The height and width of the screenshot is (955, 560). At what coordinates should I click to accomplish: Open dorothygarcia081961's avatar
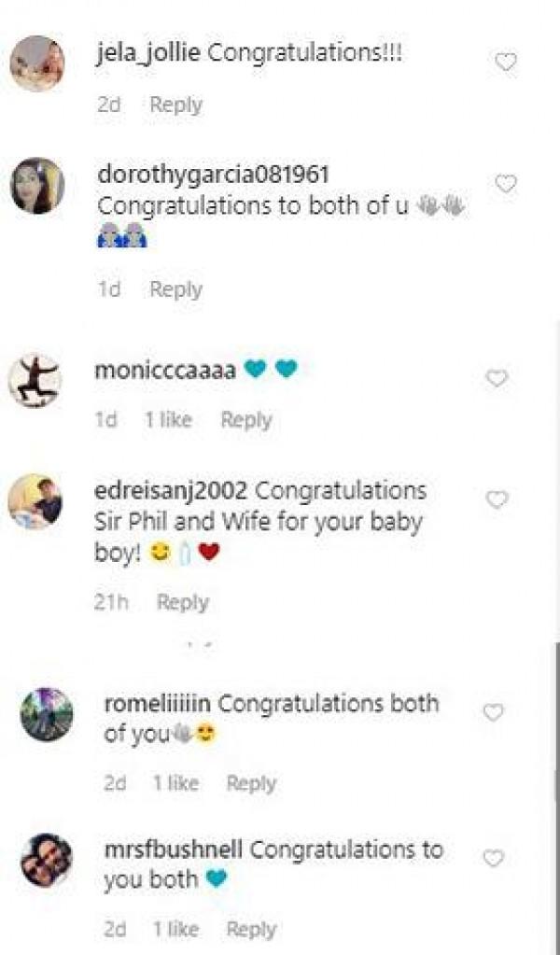pos(36,185)
